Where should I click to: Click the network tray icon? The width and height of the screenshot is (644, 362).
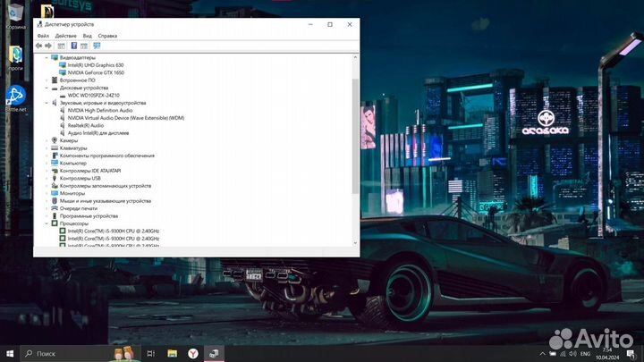click(x=563, y=354)
